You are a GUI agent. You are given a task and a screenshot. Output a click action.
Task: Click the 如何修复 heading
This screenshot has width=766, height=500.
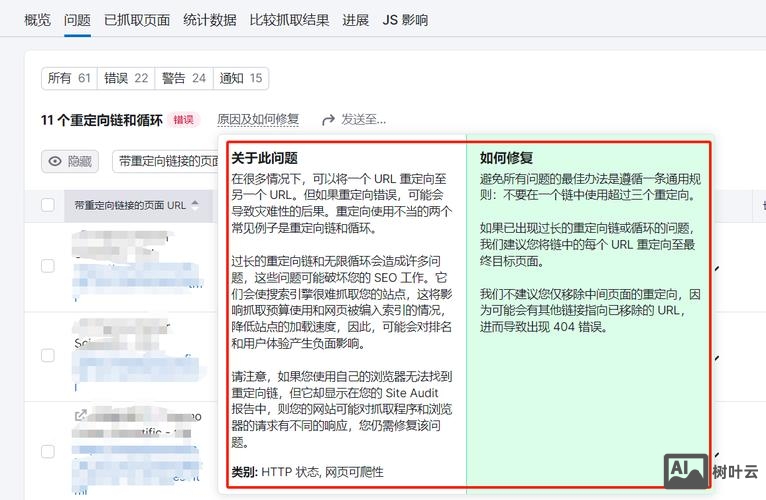[506, 158]
